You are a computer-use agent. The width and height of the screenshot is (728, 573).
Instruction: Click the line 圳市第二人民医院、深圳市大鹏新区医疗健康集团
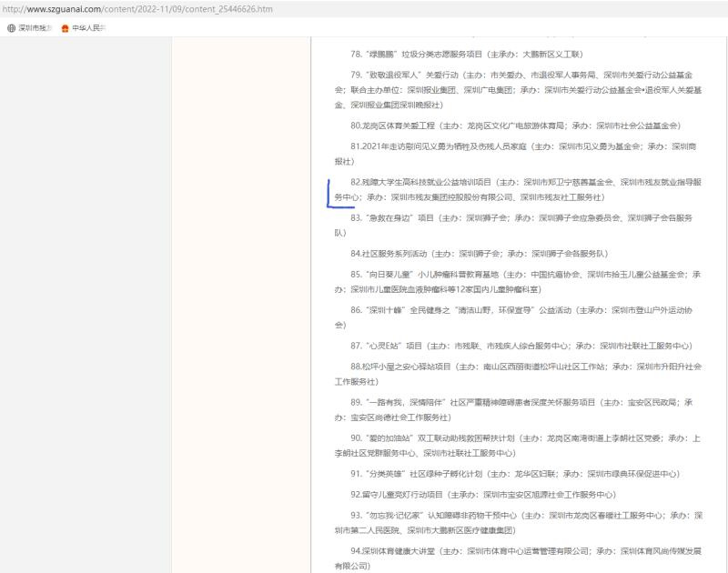(425, 531)
